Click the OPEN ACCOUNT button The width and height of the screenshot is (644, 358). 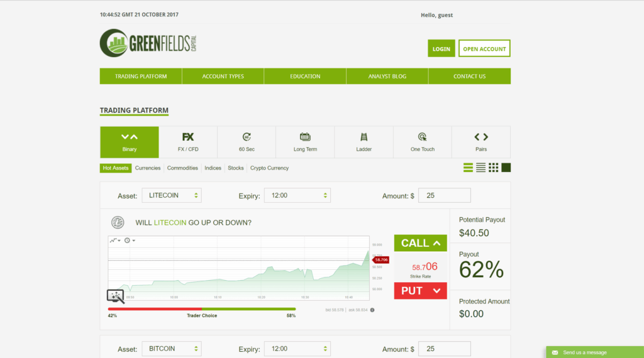[x=484, y=48]
